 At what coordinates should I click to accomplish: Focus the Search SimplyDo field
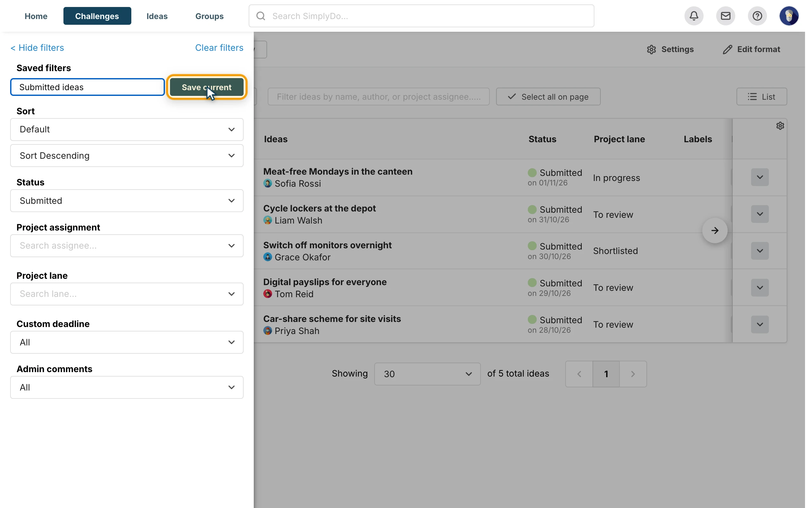point(421,16)
